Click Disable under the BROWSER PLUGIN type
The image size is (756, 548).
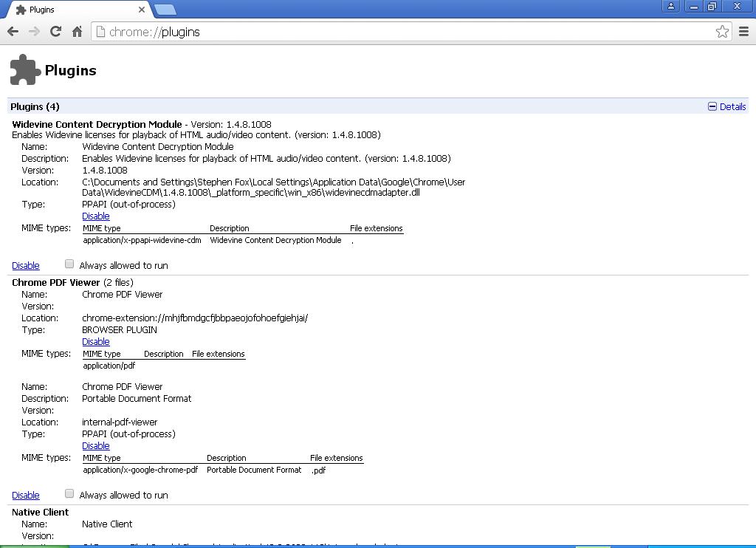pyautogui.click(x=96, y=341)
